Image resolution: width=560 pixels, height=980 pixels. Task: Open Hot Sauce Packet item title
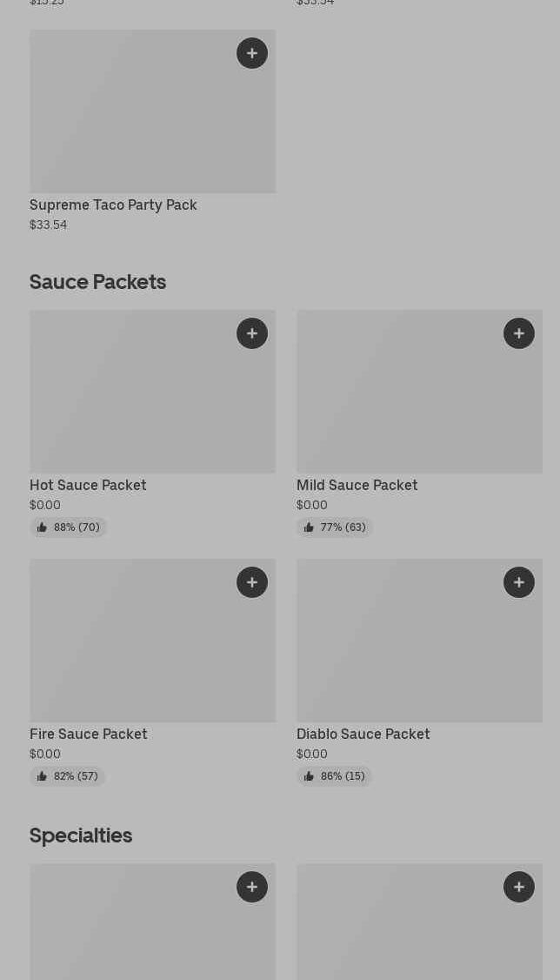(88, 486)
